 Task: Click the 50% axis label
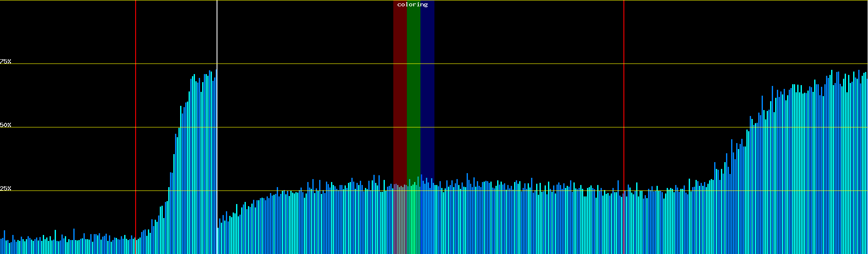click(6, 125)
